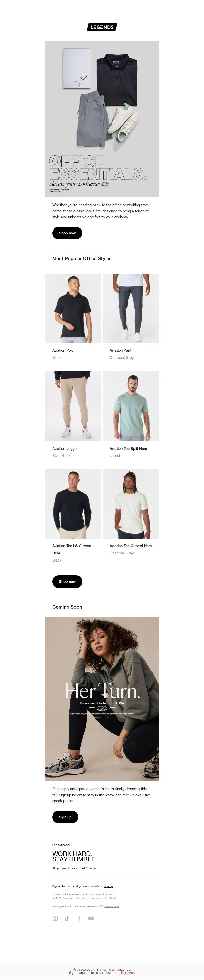Open the Aviation Tee Split Hem image

(131, 406)
